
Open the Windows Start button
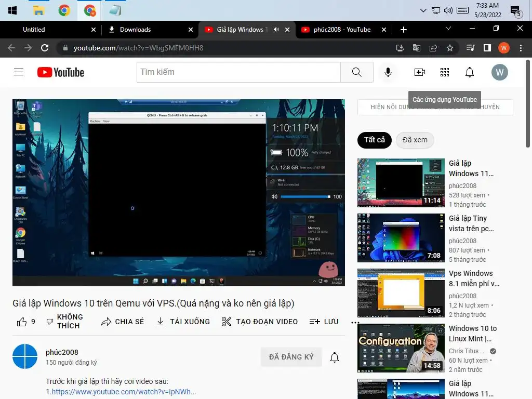(x=12, y=10)
